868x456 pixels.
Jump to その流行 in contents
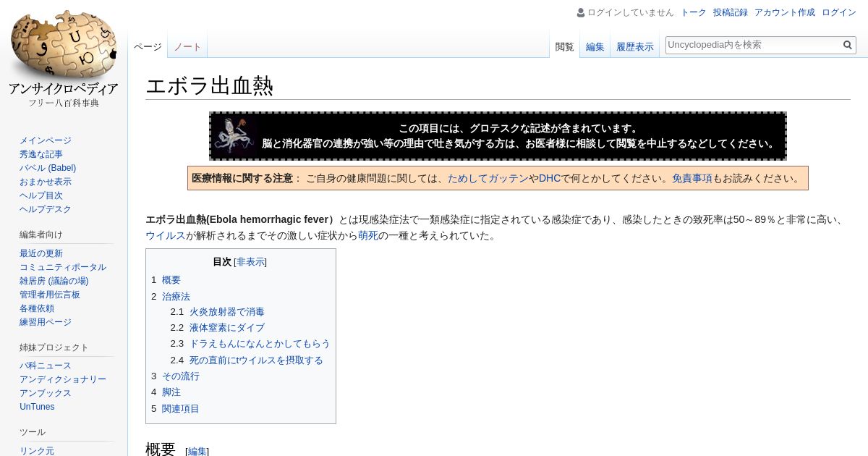click(x=181, y=376)
